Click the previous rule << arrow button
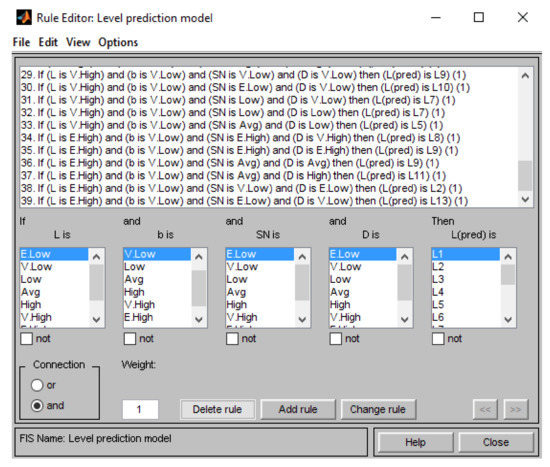The width and height of the screenshot is (550, 467). point(485,409)
